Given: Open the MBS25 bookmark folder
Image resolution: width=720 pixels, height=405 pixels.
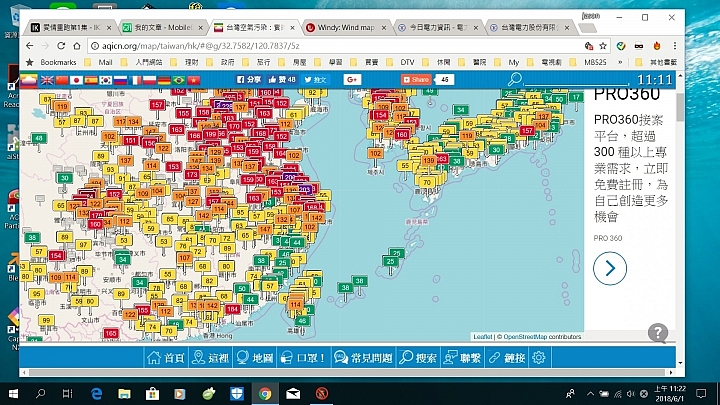Looking at the screenshot, I should point(591,62).
